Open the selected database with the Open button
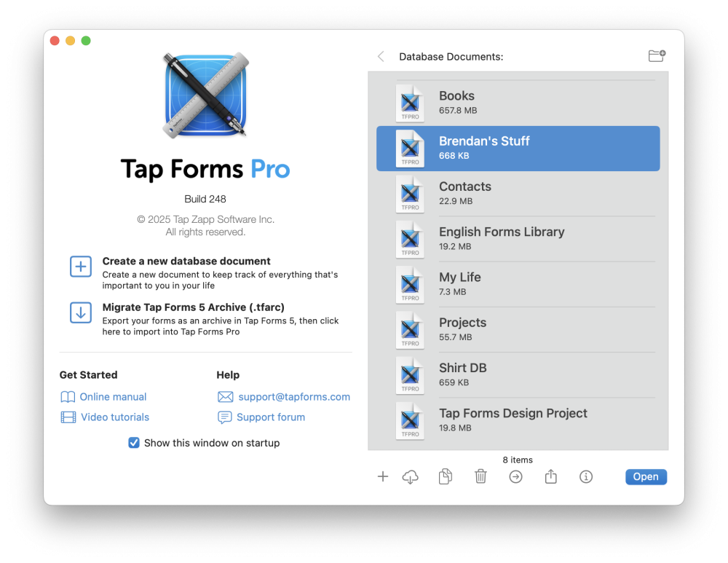 pos(646,476)
